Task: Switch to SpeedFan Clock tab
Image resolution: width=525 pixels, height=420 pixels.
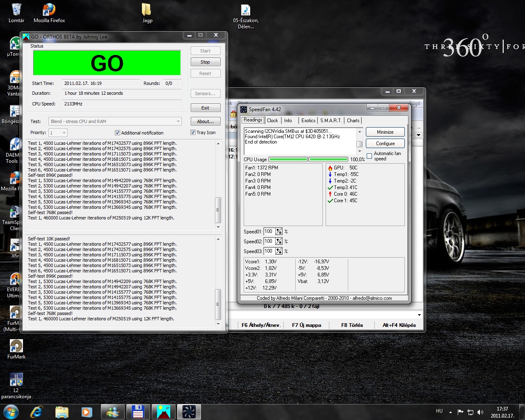Action: point(272,120)
